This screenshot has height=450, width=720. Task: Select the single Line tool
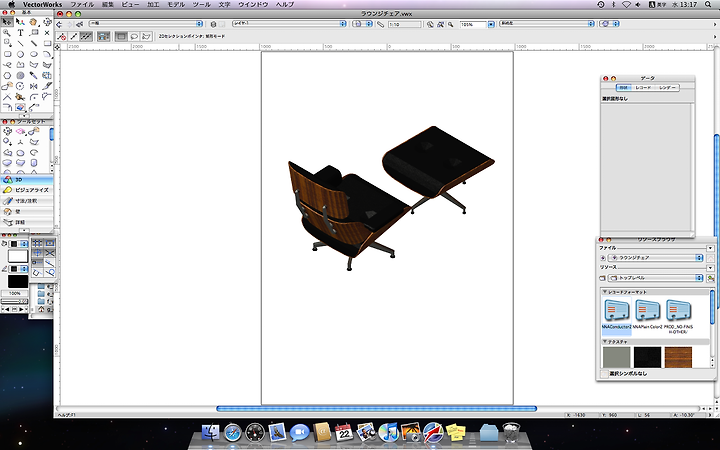tap(20, 43)
